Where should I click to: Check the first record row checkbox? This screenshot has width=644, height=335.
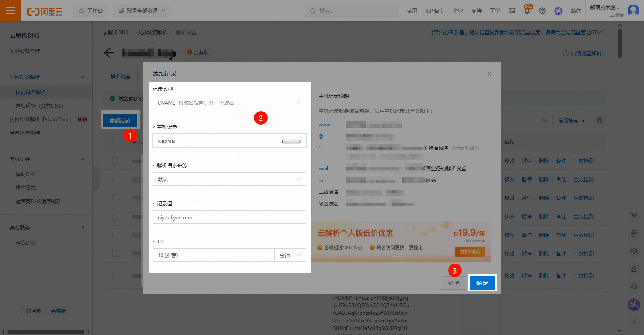pyautogui.click(x=116, y=161)
